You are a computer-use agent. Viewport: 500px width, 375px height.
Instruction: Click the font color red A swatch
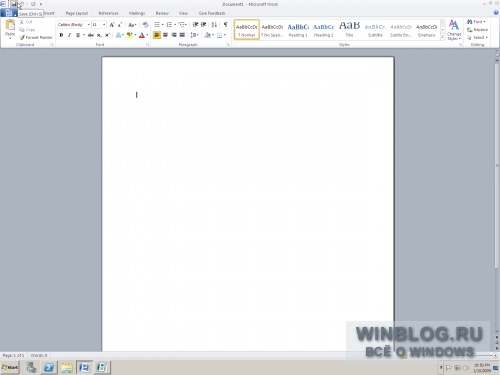142,35
